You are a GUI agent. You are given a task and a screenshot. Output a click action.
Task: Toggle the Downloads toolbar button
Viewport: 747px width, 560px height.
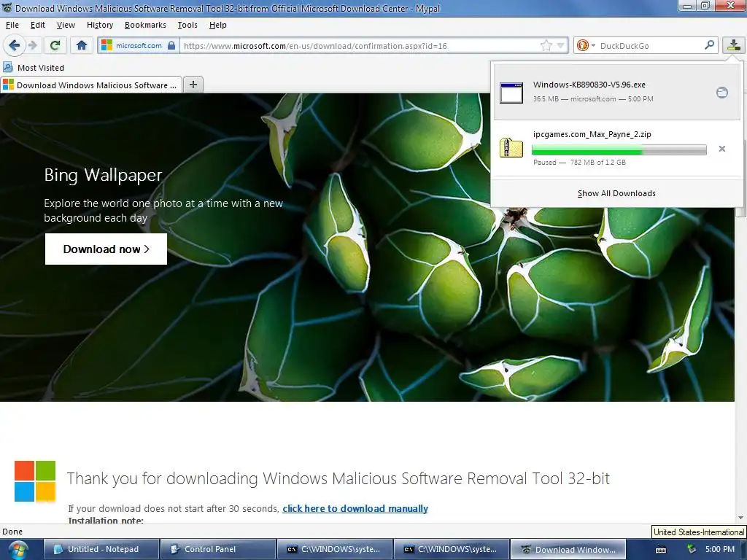(734, 46)
